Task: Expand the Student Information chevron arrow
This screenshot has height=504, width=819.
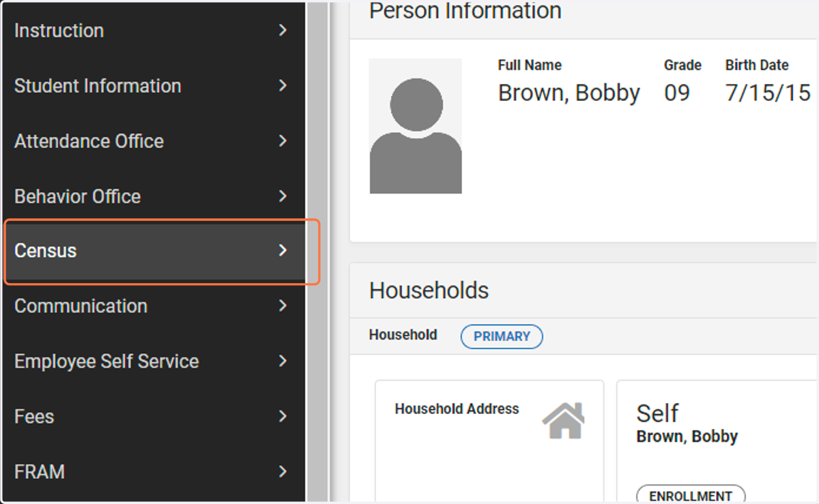Action: [283, 86]
